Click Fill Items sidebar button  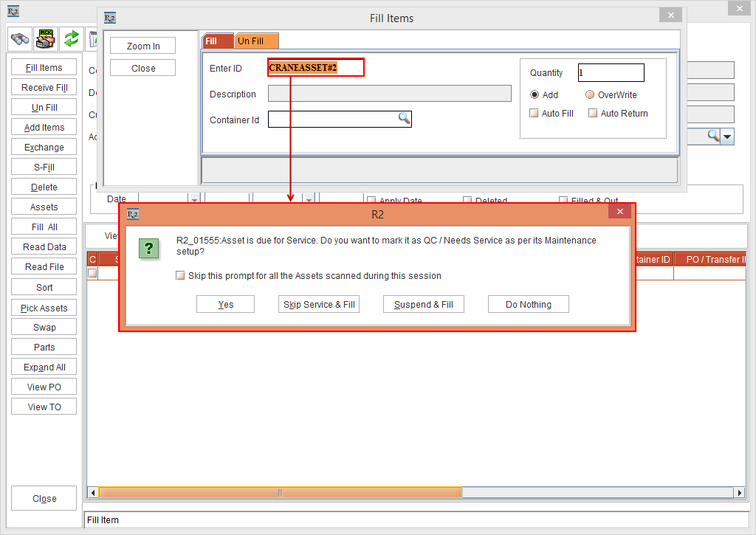44,67
